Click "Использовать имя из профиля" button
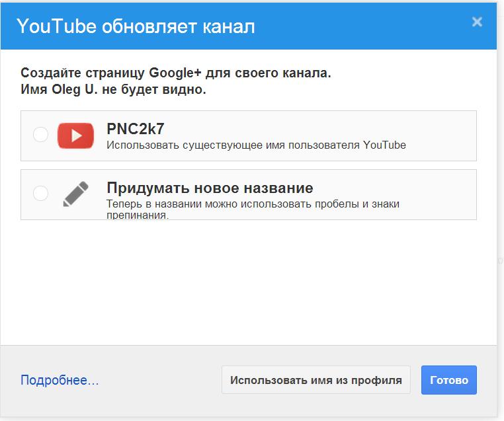504x421 pixels. pyautogui.click(x=316, y=380)
